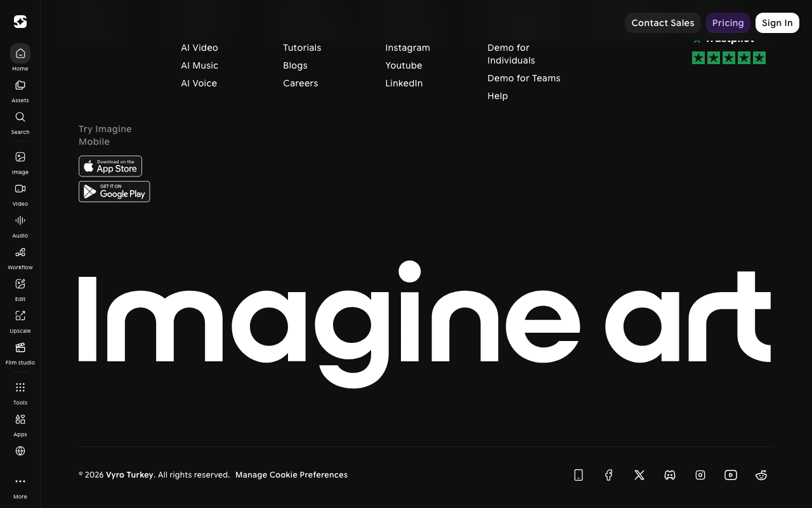Open the Youtube text link
812x508 pixels.
(x=403, y=65)
